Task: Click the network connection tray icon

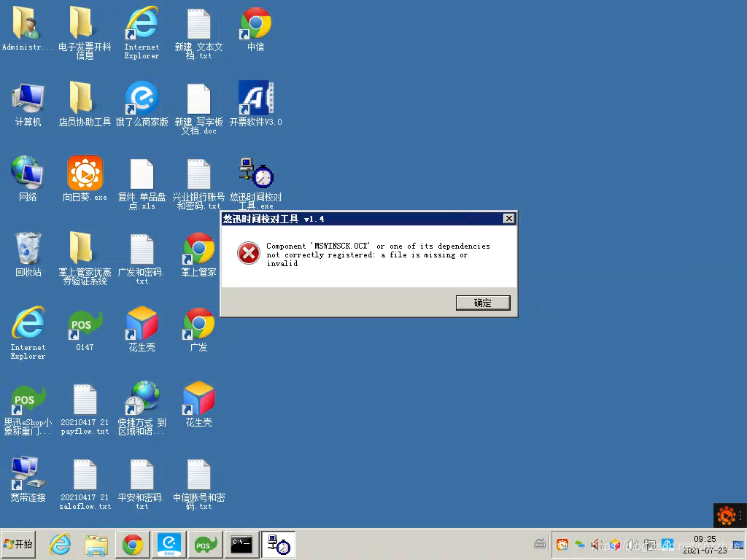Action: 649,544
